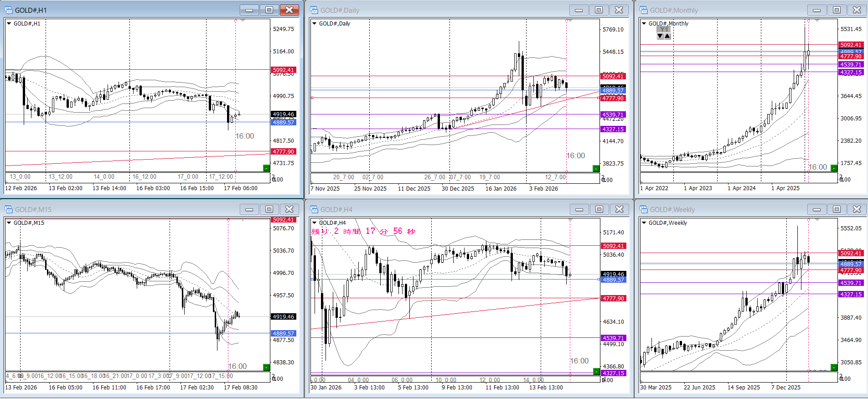
Task: Click the GOLD#,M15 chart window icon
Action: 9,209
